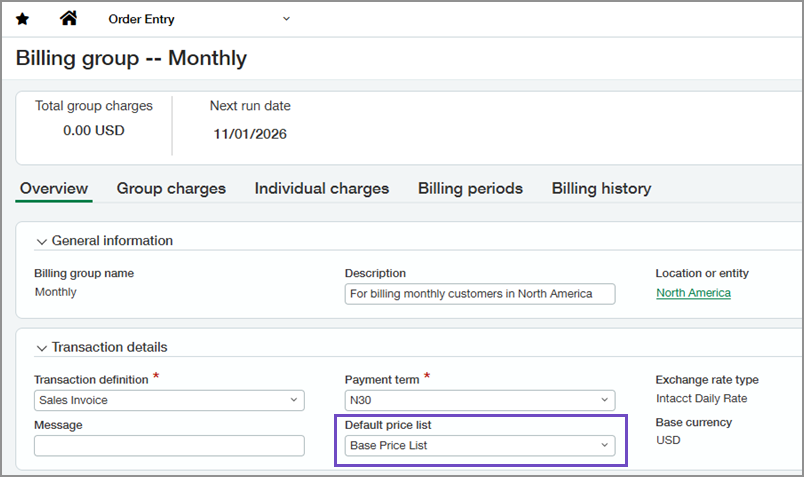
Task: Select the 0.00 USD total charges value
Action: [x=94, y=130]
